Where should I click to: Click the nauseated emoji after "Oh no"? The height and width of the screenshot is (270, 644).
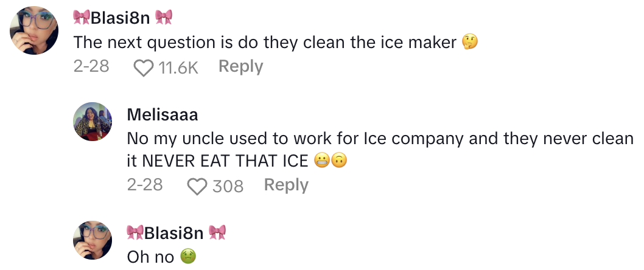pyautogui.click(x=187, y=257)
